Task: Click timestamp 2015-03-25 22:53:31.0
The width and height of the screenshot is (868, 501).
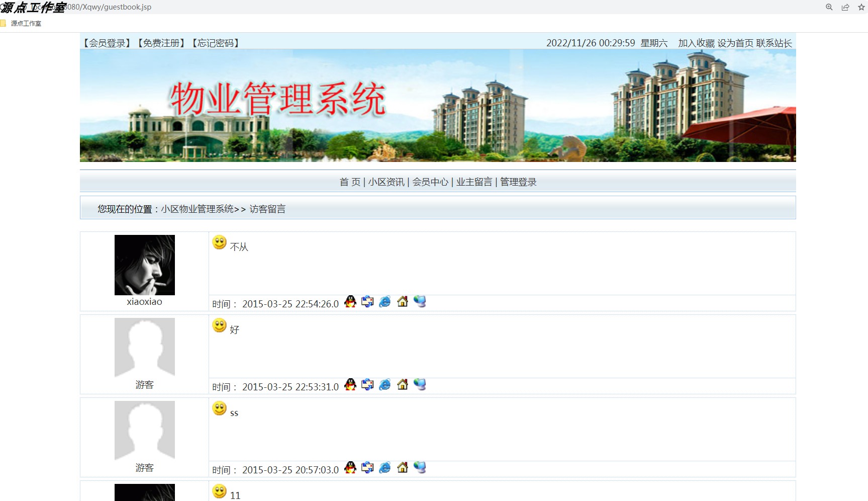Action: coord(291,387)
